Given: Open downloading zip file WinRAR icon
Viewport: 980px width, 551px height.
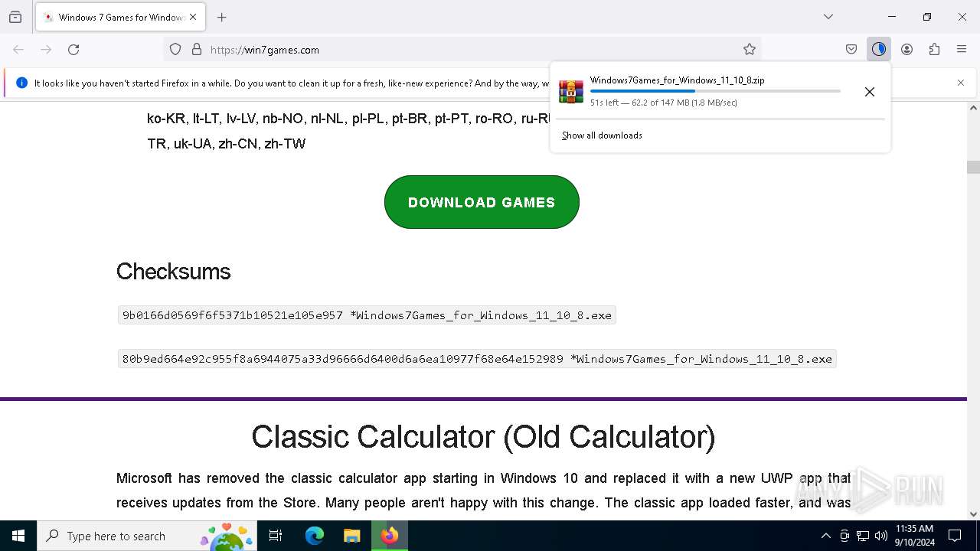Looking at the screenshot, I should pyautogui.click(x=571, y=91).
